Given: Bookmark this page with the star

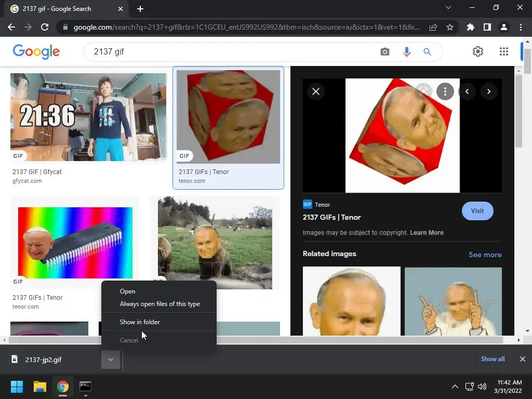Looking at the screenshot, I should coord(450,27).
